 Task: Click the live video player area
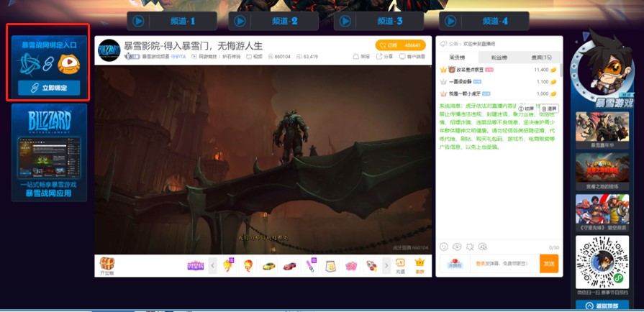[263, 160]
